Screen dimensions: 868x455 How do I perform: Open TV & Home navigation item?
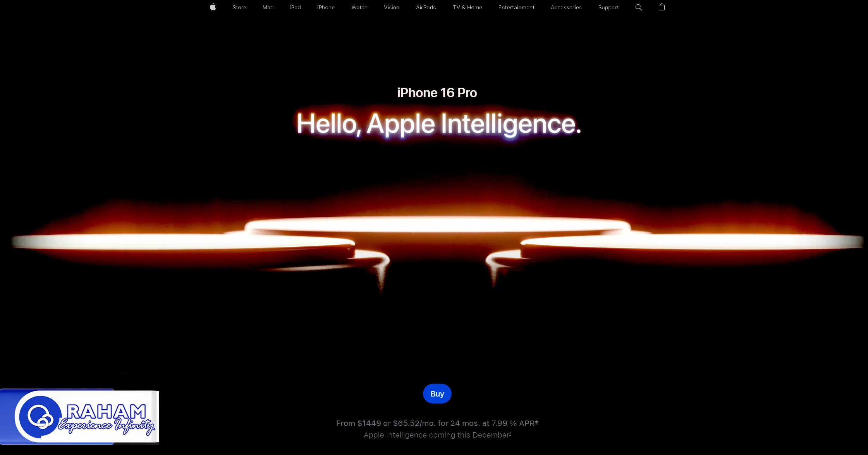pyautogui.click(x=468, y=7)
